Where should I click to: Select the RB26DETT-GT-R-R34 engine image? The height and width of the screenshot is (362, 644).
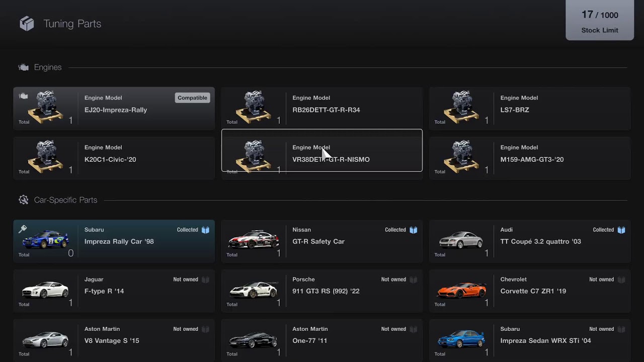point(254,107)
